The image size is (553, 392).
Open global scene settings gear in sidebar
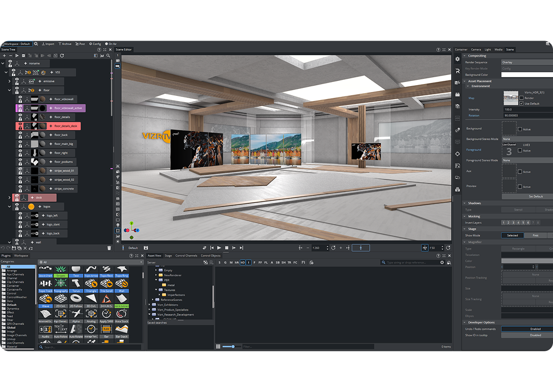[x=457, y=59]
